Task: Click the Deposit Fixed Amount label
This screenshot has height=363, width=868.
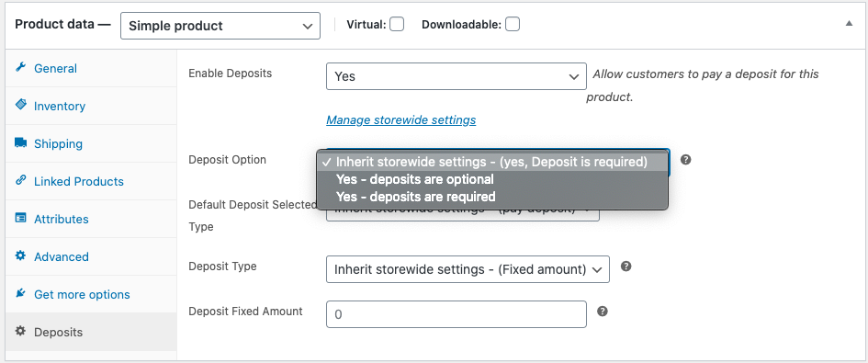Action: click(245, 312)
